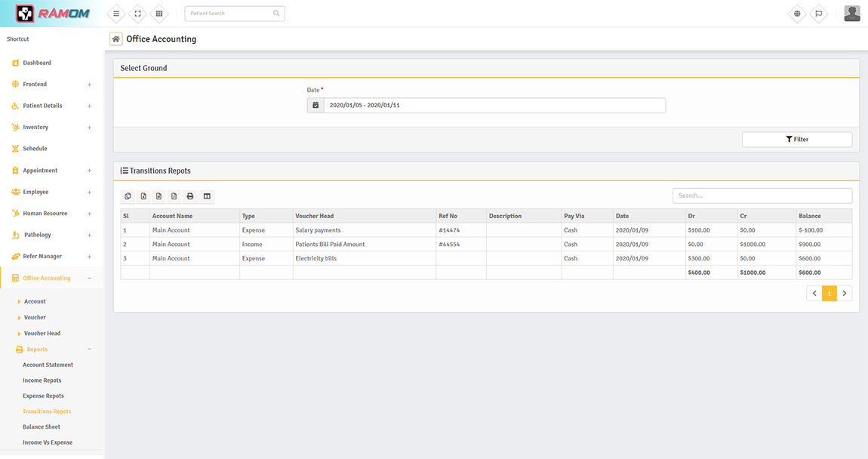Open the column visibility icon button
The height and width of the screenshot is (459, 868).
[207, 196]
